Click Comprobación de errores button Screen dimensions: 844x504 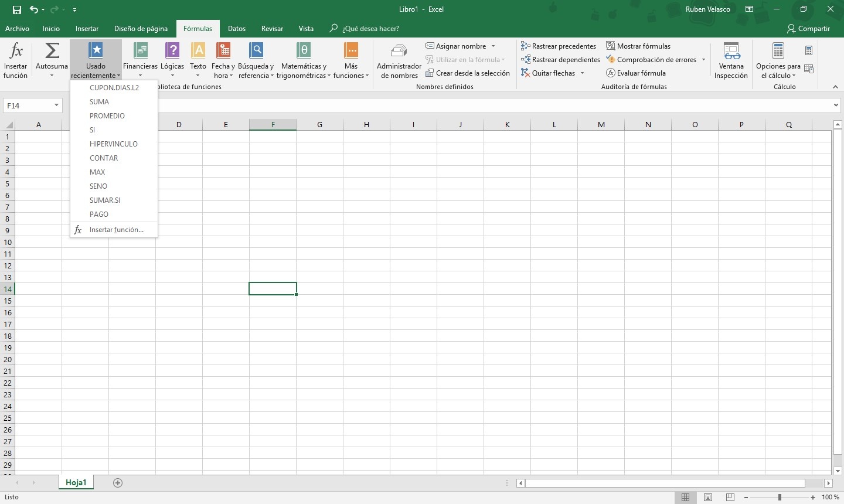(651, 59)
